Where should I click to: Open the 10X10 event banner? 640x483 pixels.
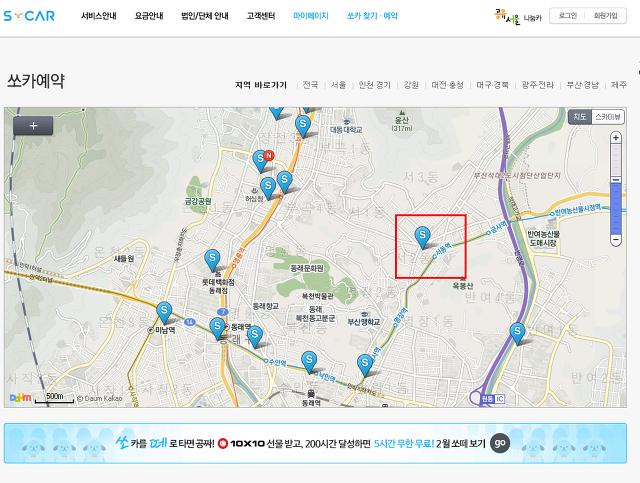pos(315,443)
